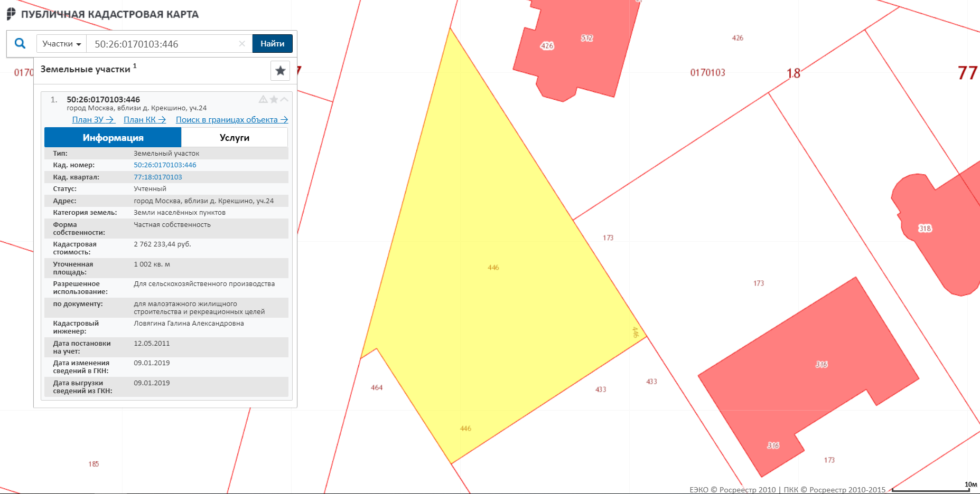Select the Информация tab

pyautogui.click(x=113, y=138)
